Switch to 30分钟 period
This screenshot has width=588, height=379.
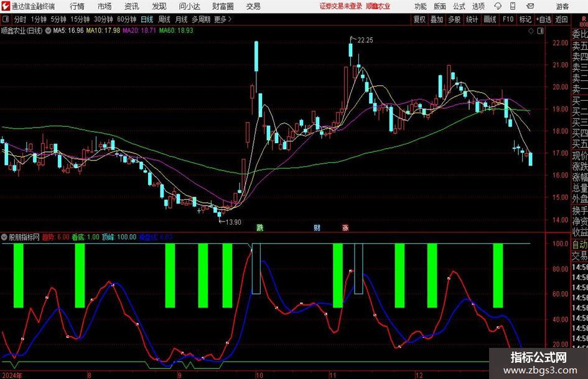click(103, 19)
